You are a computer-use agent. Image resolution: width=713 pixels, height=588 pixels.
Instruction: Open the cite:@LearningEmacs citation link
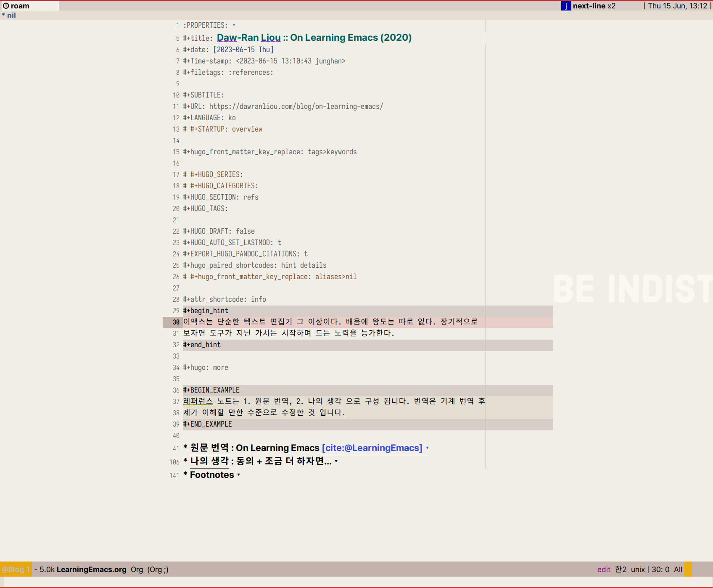tap(372, 448)
